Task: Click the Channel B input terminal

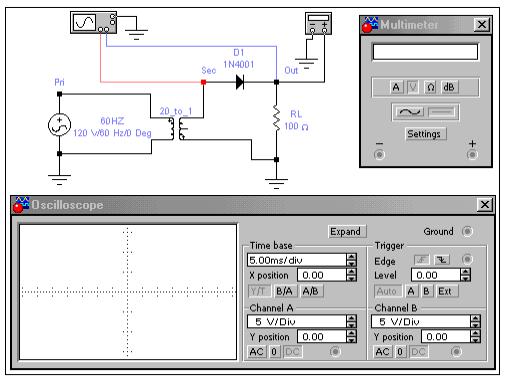Action: click(x=456, y=352)
